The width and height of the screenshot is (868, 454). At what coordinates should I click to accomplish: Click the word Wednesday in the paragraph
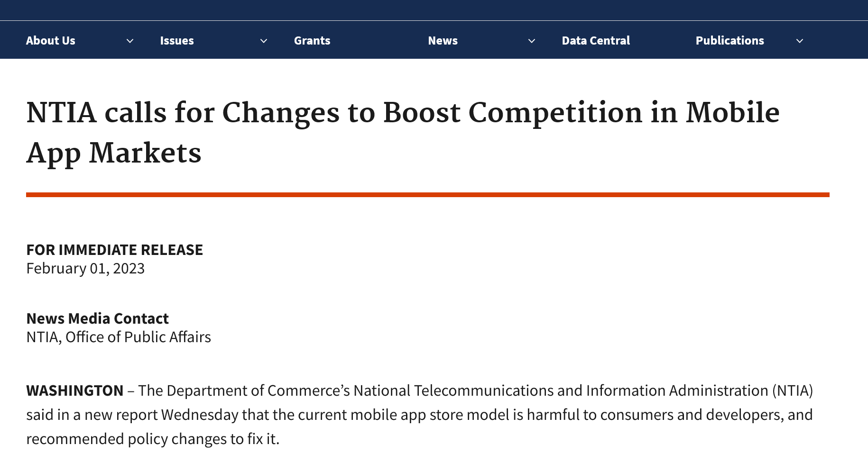coord(200,415)
